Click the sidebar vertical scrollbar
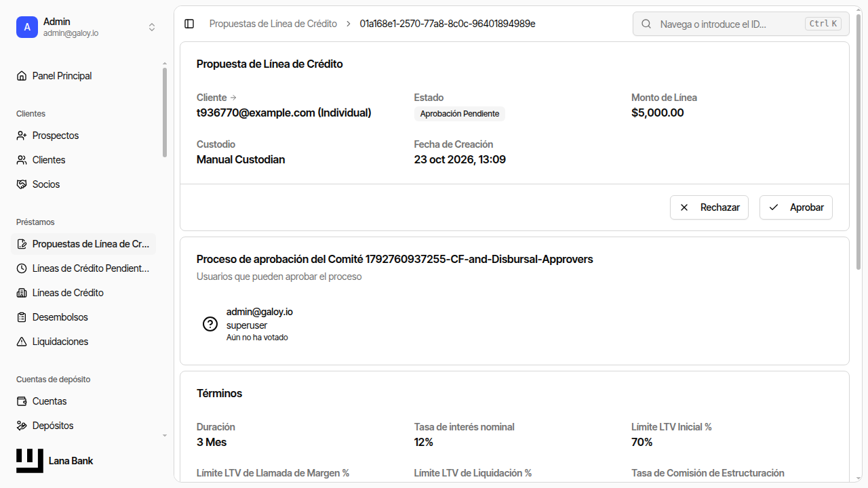This screenshot has height=488, width=868. point(164,112)
